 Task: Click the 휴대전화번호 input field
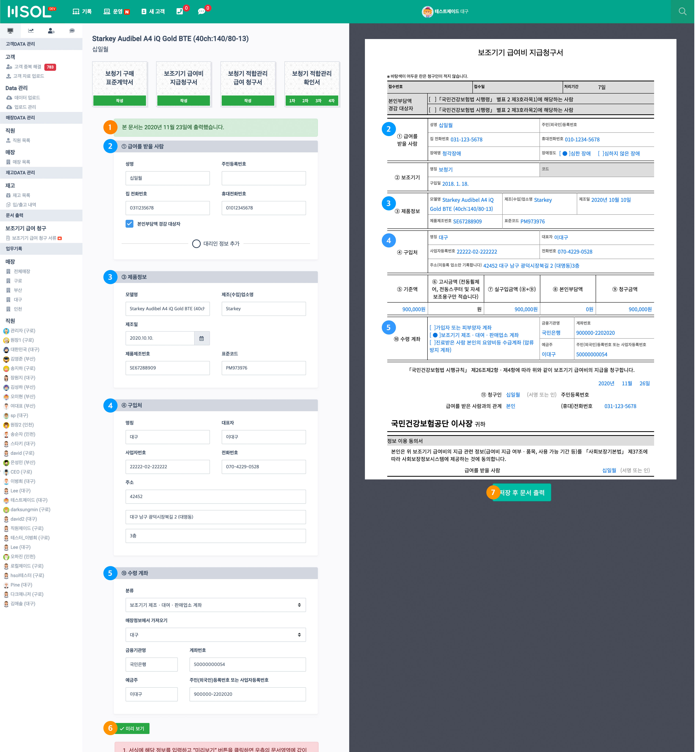click(x=264, y=208)
